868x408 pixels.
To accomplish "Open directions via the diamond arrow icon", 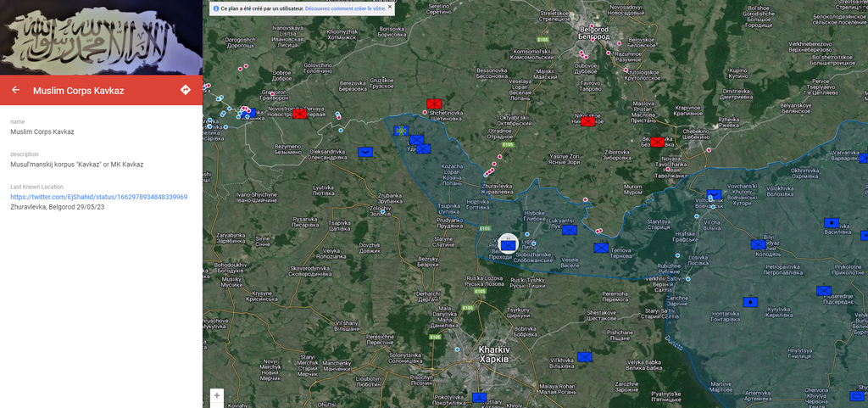I will pos(186,90).
